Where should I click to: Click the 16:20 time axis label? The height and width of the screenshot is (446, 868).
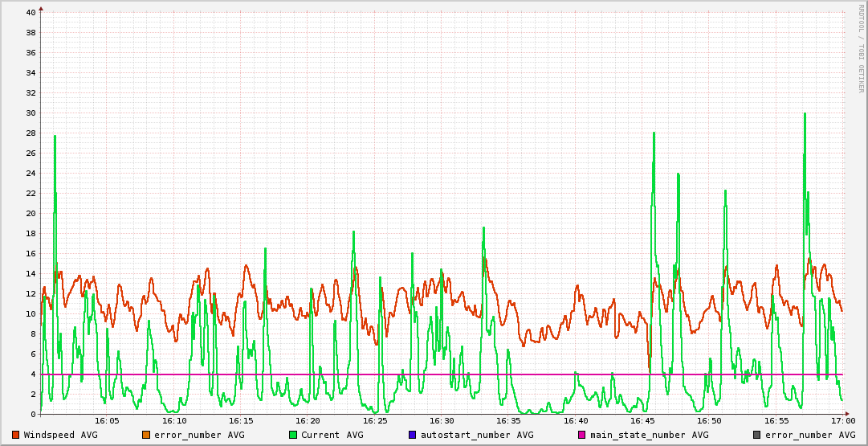click(308, 421)
